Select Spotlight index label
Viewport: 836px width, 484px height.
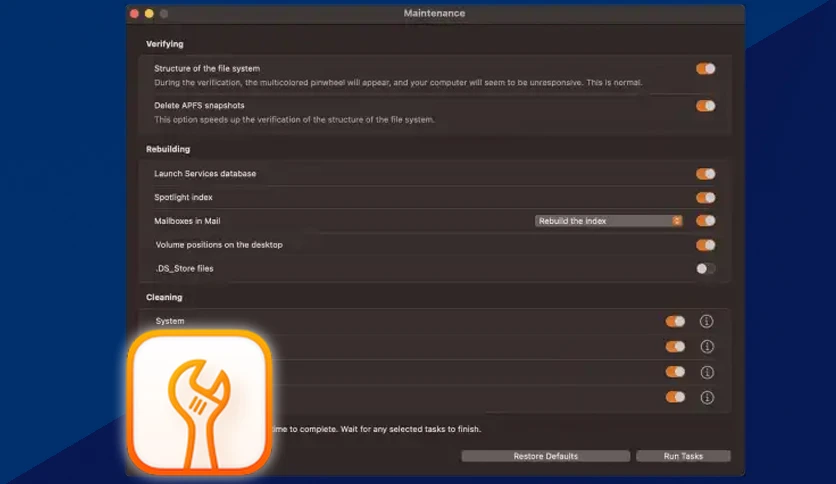(183, 197)
